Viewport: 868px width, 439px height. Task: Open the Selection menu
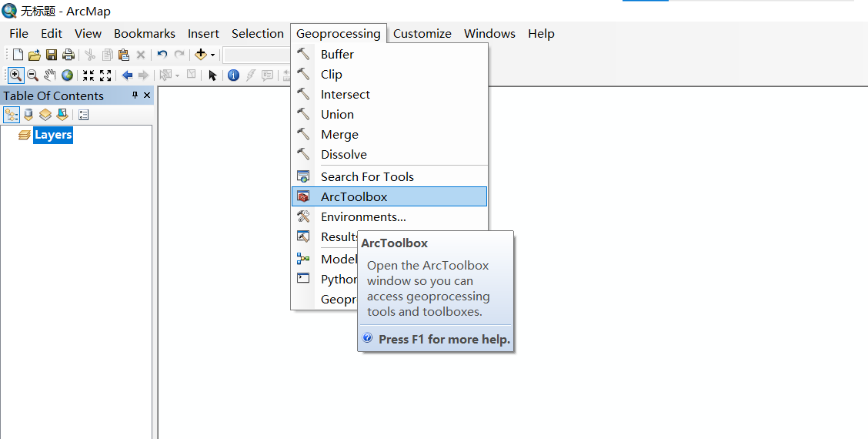pos(258,33)
